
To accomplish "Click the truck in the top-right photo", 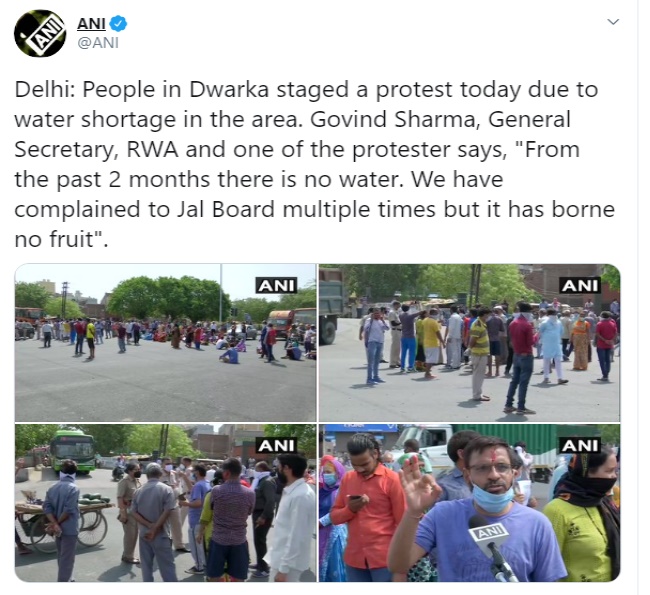I will (332, 305).
